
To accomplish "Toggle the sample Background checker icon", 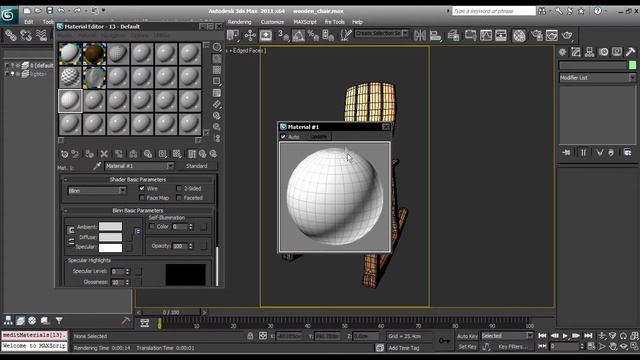I will 217,70.
